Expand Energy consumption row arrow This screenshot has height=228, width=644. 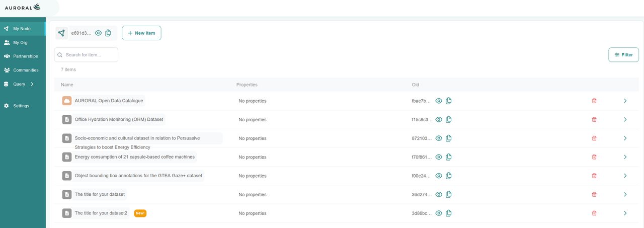pos(625,157)
